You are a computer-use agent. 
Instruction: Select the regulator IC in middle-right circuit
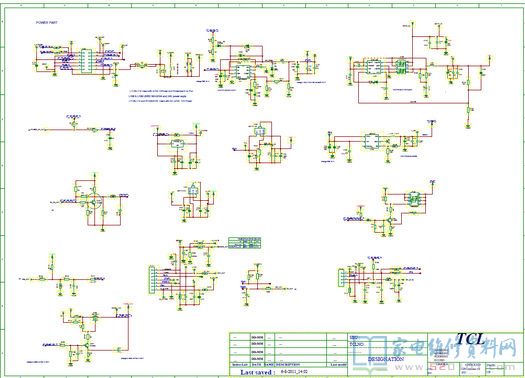click(371, 141)
